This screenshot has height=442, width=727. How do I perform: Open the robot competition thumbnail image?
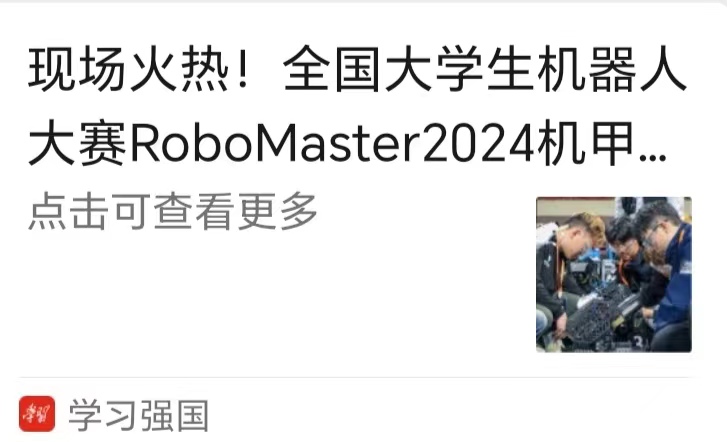(614, 275)
